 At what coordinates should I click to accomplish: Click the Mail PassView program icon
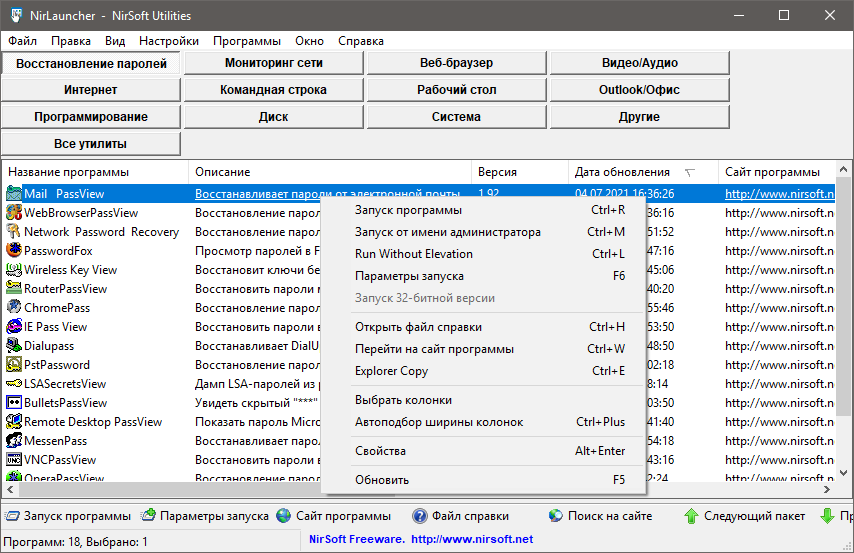point(14,194)
